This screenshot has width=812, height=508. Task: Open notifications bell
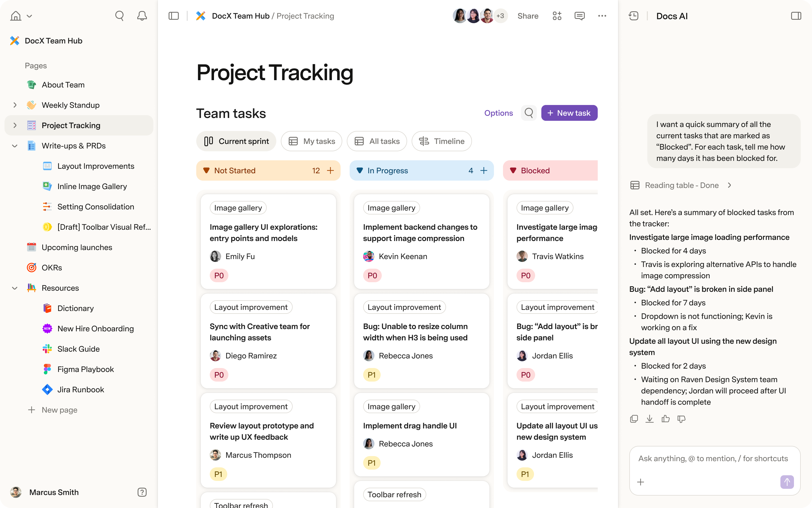(x=142, y=16)
